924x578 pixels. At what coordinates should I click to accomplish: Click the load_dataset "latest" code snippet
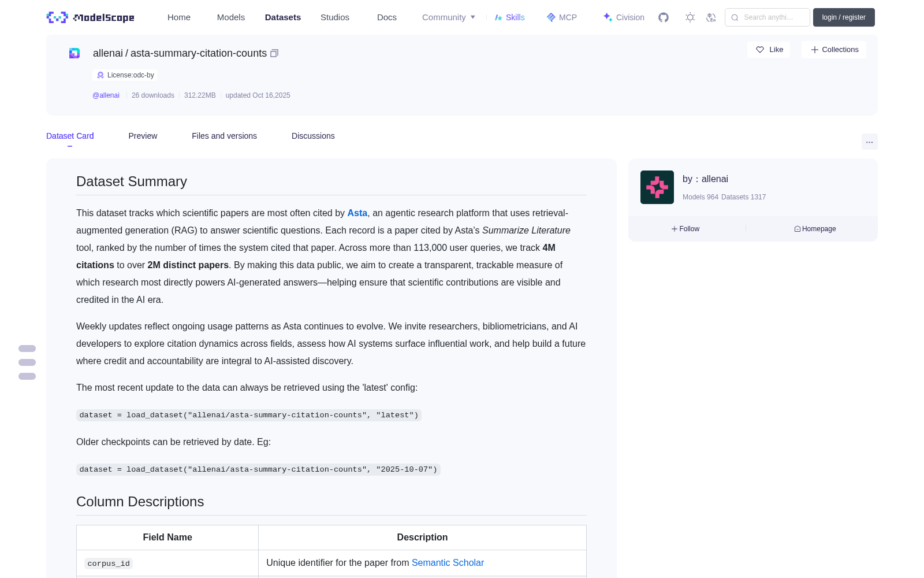[249, 415]
